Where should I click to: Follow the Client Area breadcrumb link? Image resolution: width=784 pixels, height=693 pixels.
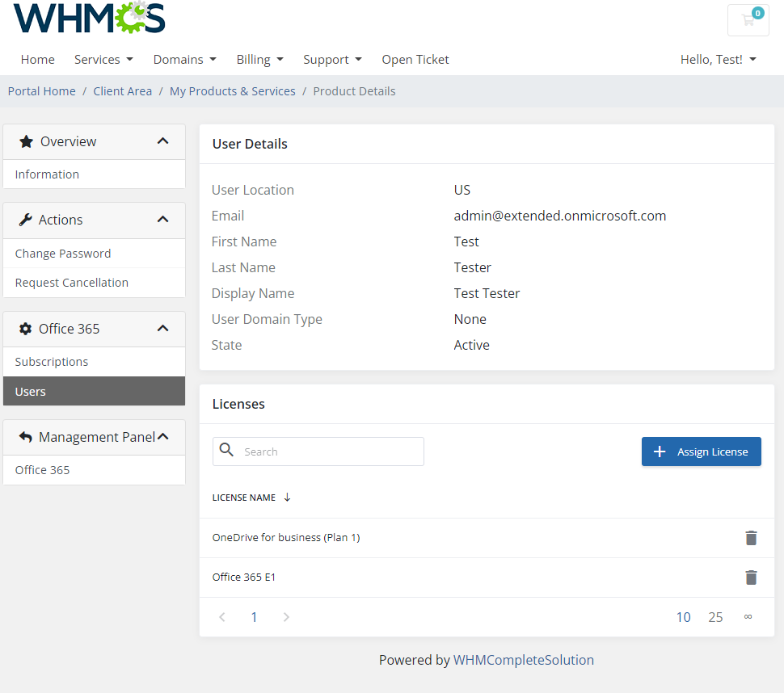(x=123, y=91)
